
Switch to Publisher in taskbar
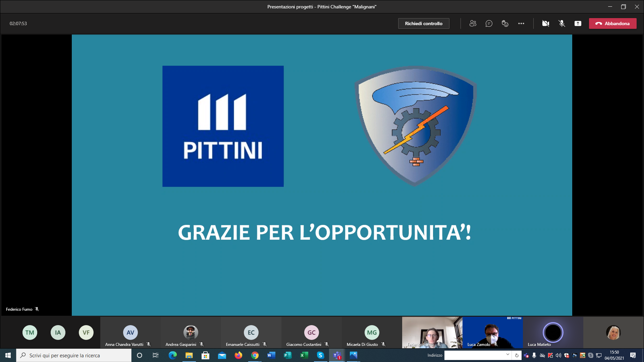pos(288,355)
